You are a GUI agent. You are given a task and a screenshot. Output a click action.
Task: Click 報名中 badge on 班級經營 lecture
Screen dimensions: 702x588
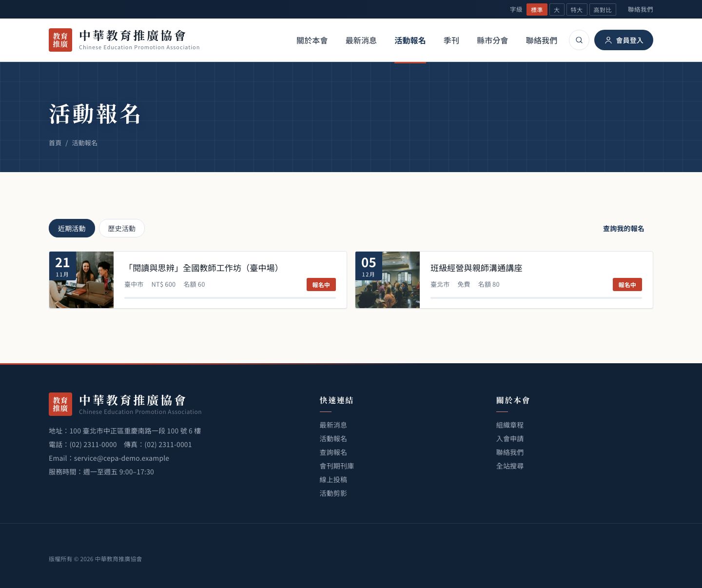627,285
